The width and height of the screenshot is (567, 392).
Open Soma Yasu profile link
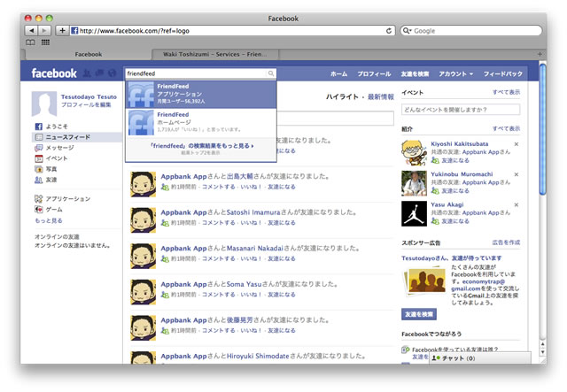[x=244, y=284]
